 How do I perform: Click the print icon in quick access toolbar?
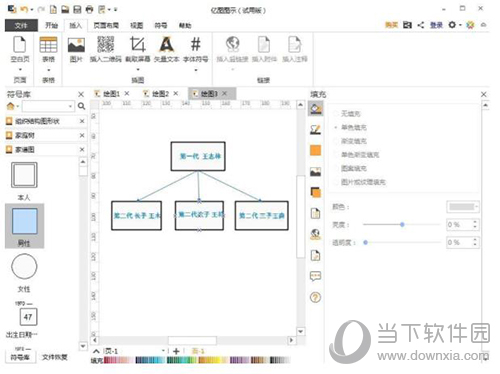click(x=89, y=9)
